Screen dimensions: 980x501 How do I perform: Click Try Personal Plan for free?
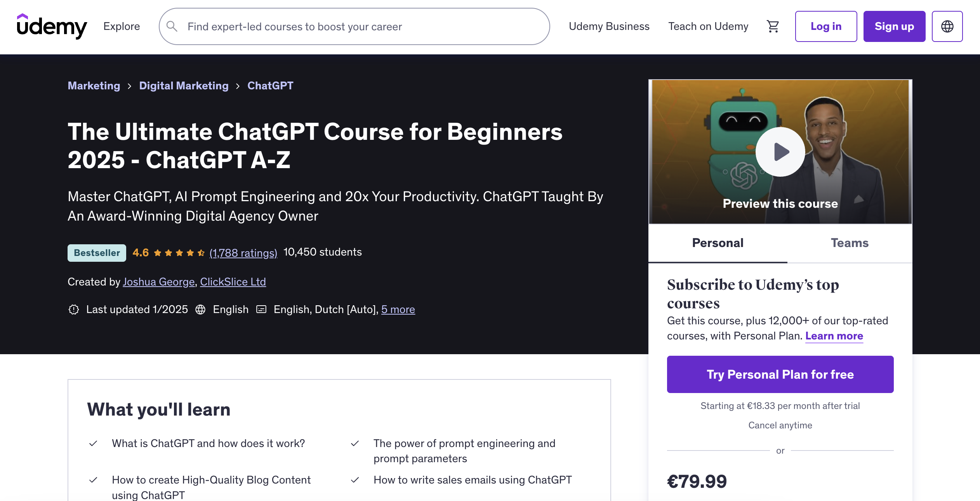tap(780, 374)
